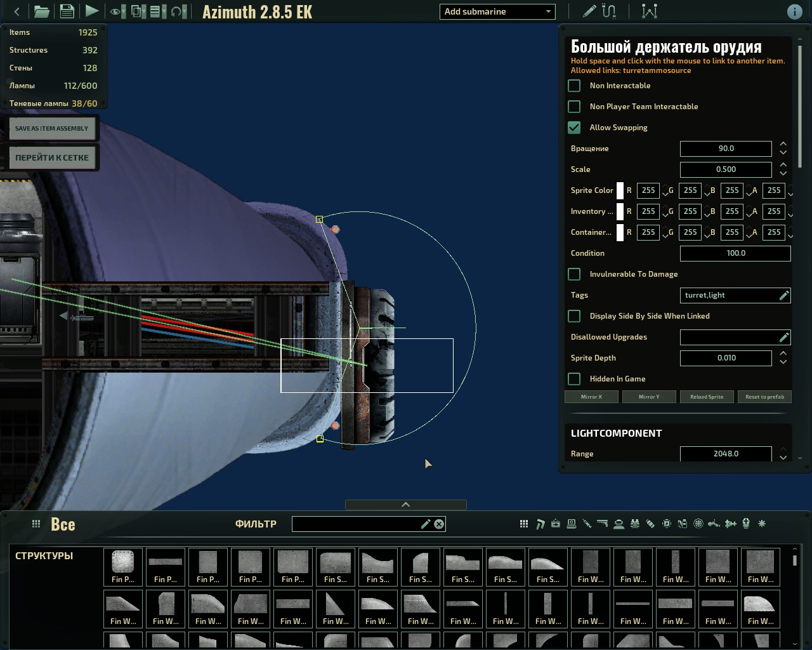Save the submarine using floppy disk icon
Viewport: 812px width, 650px height.
coord(67,11)
